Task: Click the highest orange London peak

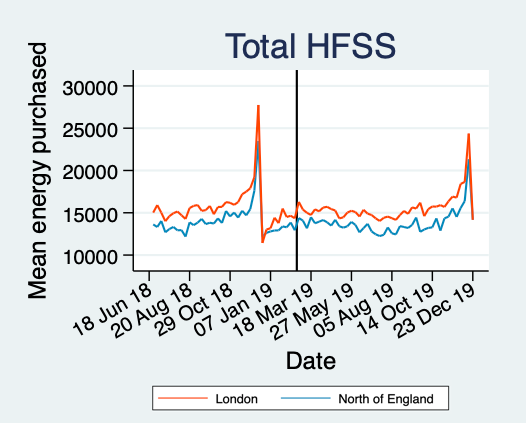Action: click(x=258, y=106)
